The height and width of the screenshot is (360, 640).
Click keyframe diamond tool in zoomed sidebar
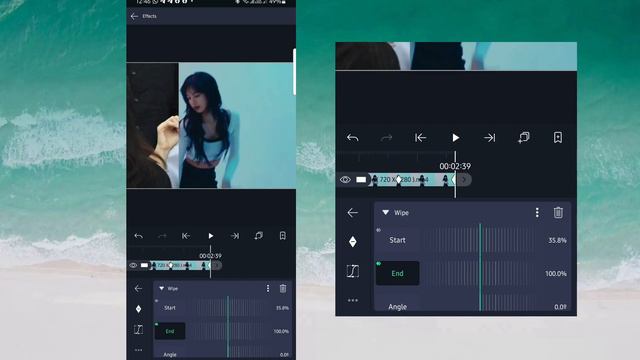(353, 242)
